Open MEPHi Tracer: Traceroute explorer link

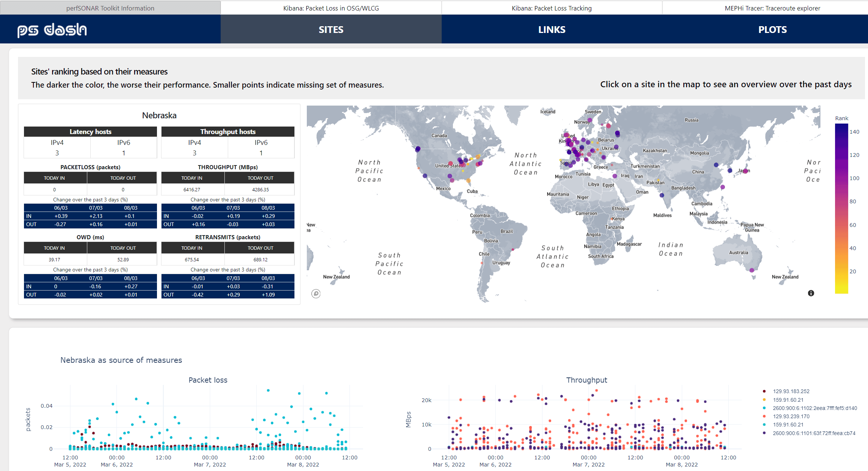click(x=772, y=8)
